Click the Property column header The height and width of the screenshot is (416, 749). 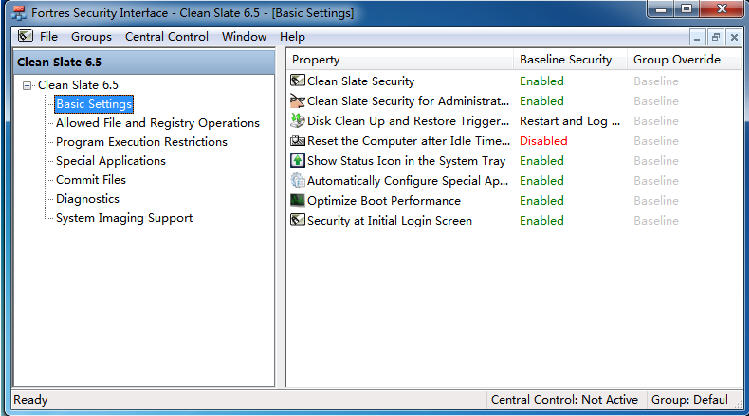[315, 60]
